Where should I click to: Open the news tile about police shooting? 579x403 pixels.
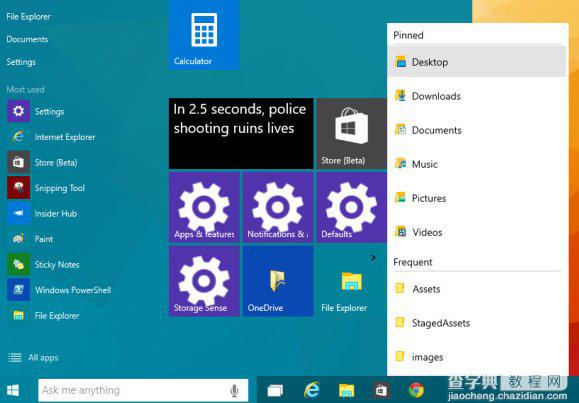pyautogui.click(x=241, y=133)
